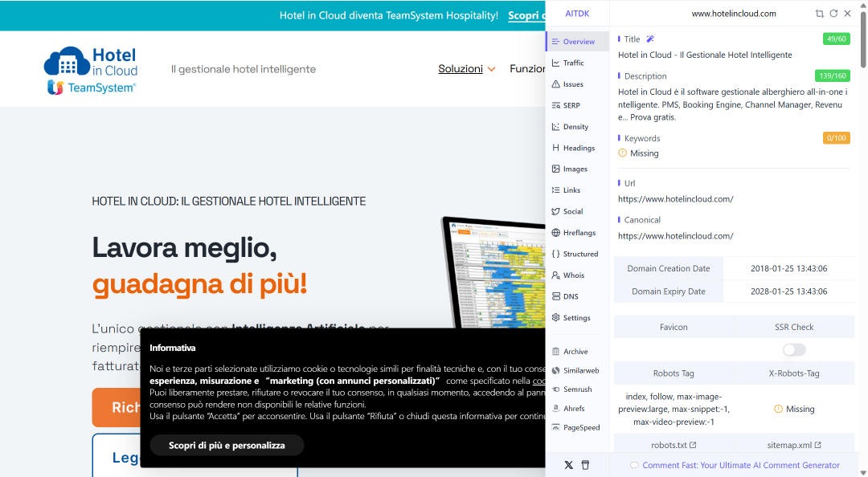Viewport: 868px width, 477px height.
Task: Close the AITDK panel
Action: click(x=848, y=14)
